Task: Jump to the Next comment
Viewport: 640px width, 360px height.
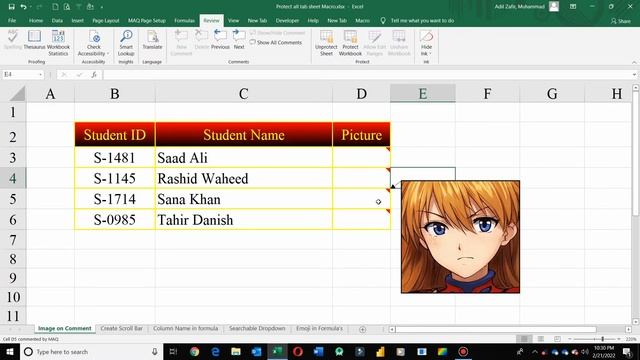Action: 239,40
